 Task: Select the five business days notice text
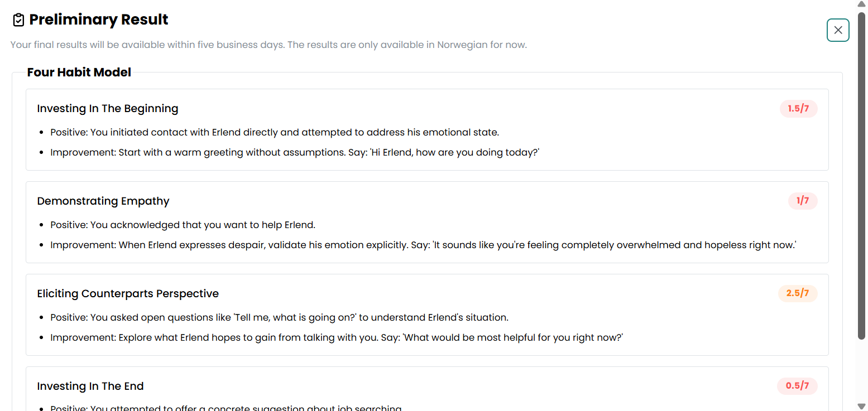point(268,45)
